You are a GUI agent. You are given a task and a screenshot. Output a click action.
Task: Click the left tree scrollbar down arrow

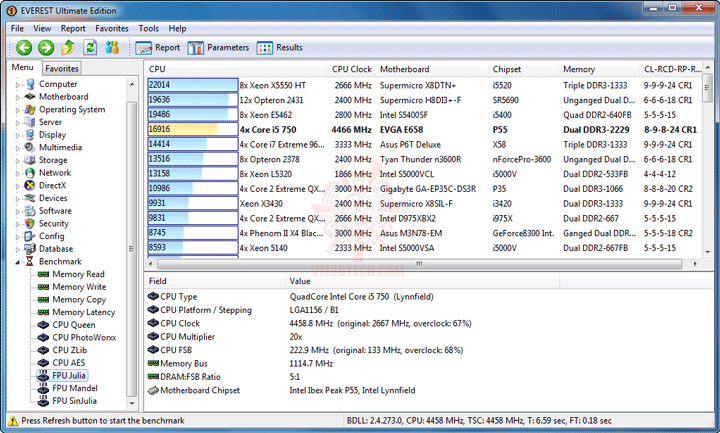(132, 403)
